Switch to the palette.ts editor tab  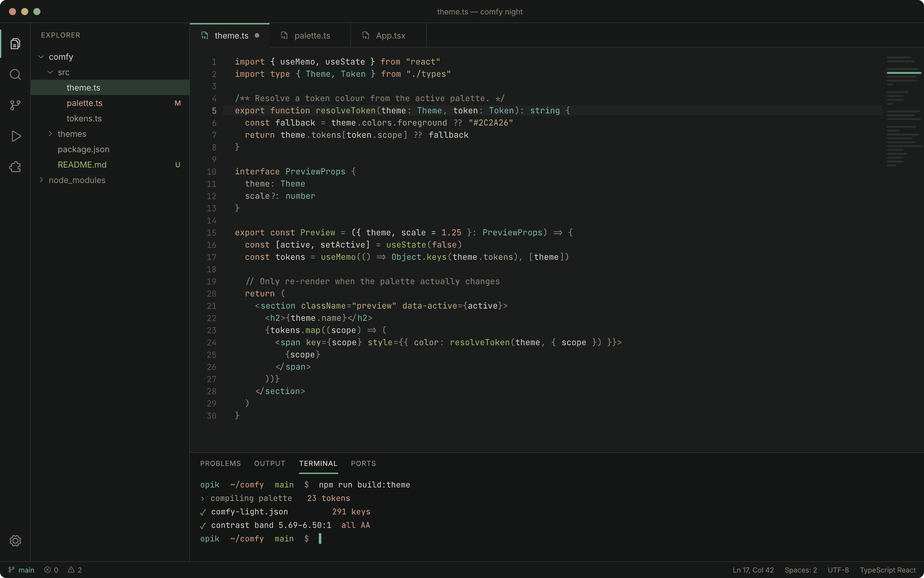click(310, 36)
